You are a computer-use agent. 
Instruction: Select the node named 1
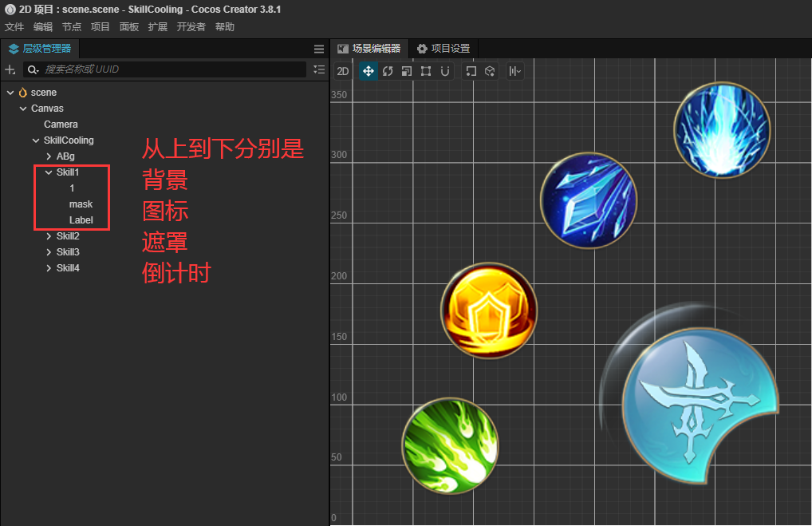tap(72, 188)
